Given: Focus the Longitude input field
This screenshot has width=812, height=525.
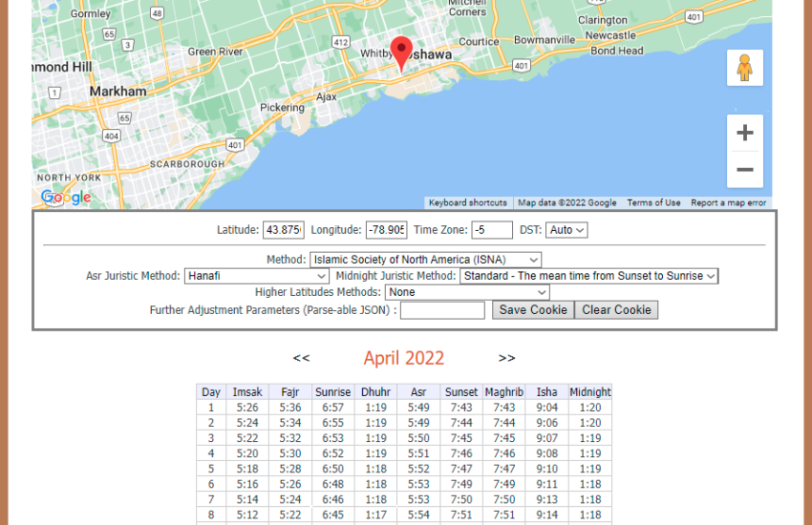Looking at the screenshot, I should click(386, 230).
